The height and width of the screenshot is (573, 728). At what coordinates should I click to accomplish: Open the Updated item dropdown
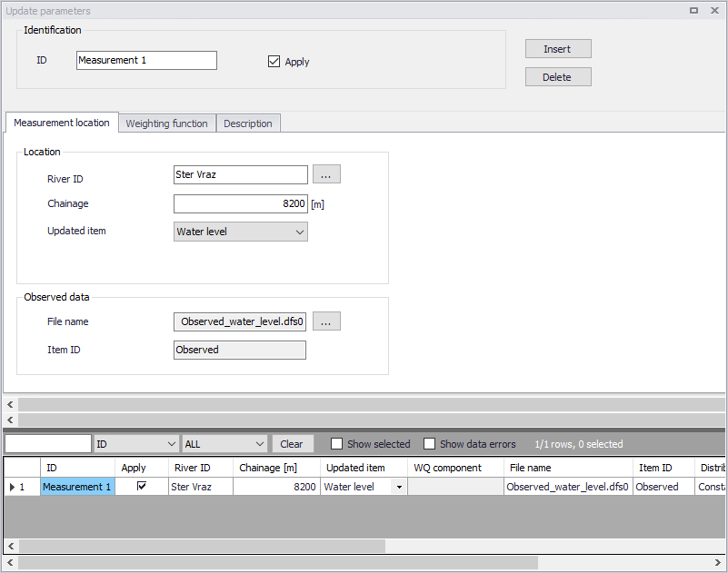[241, 232]
